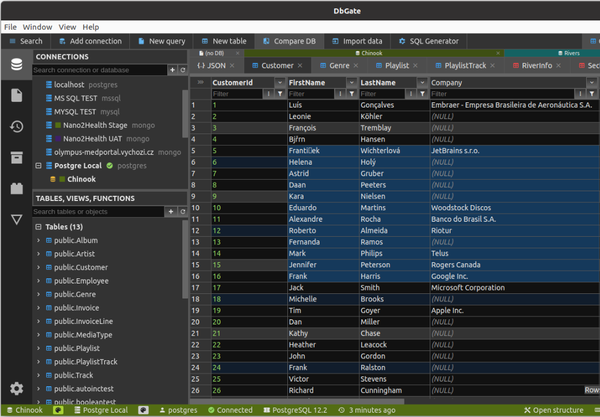Select the olympus-medportal.vychozi.cz connection
The width and height of the screenshot is (600, 417).
(104, 152)
